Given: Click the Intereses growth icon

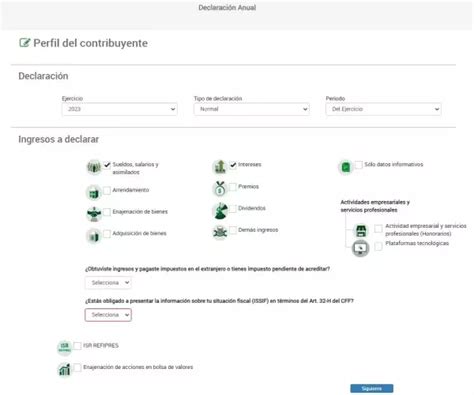Looking at the screenshot, I should (x=220, y=167).
